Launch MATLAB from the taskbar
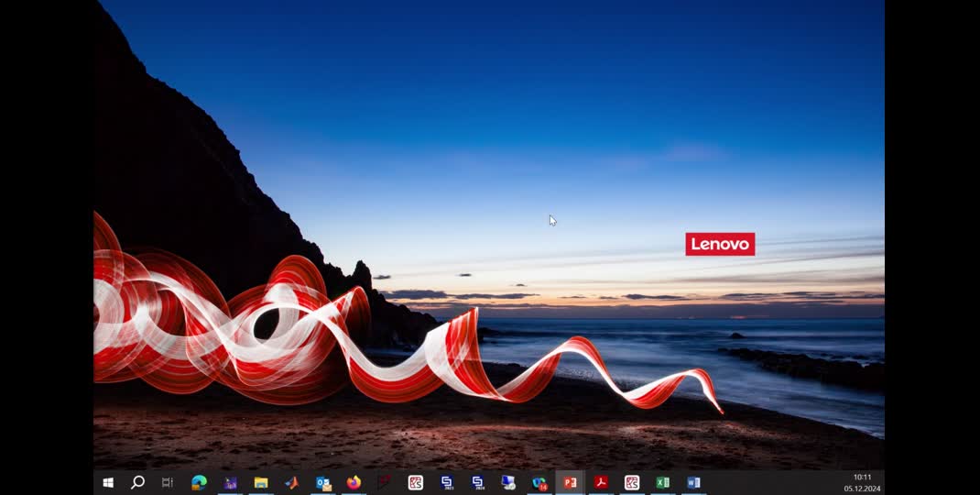The width and height of the screenshot is (980, 495). tap(291, 482)
